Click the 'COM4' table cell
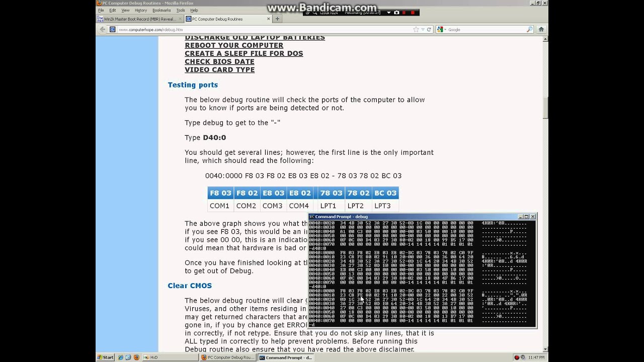Screen dimensions: 644x362 click(x=300, y=206)
